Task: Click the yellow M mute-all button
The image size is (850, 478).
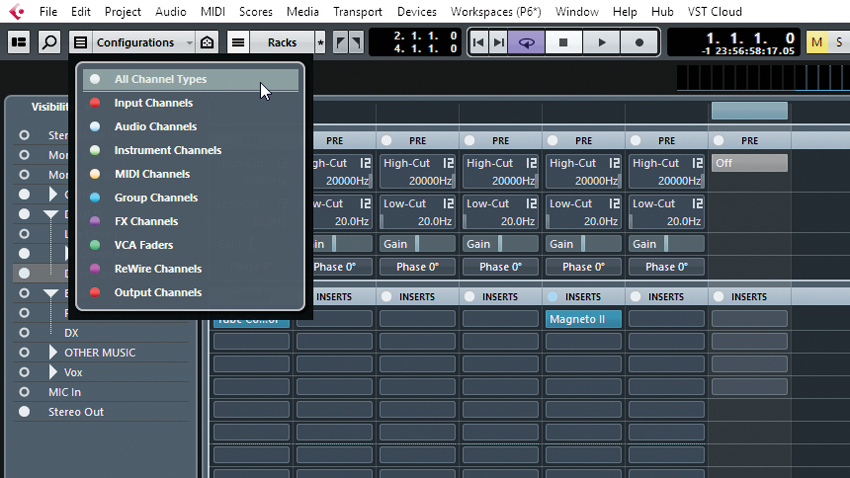Action: 817,42
